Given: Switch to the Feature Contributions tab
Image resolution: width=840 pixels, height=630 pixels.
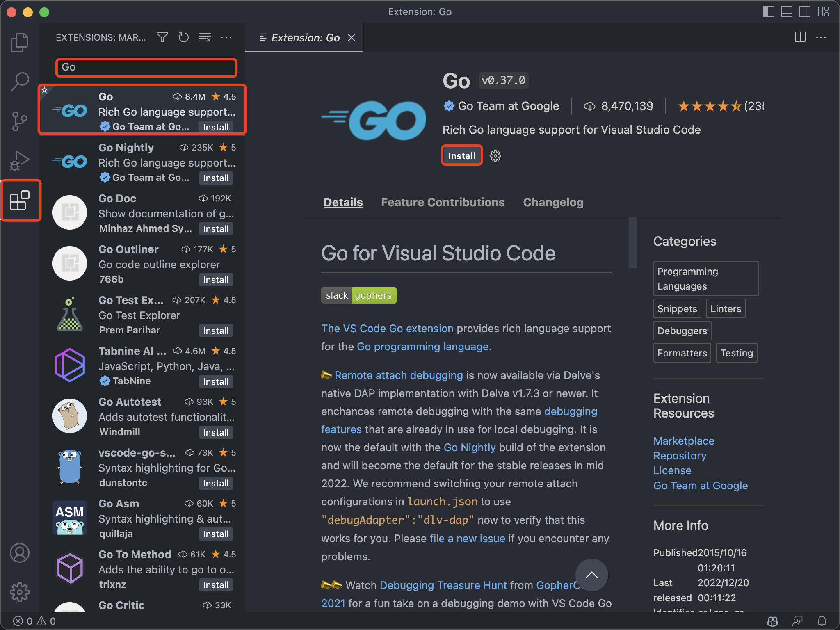Looking at the screenshot, I should pos(443,202).
